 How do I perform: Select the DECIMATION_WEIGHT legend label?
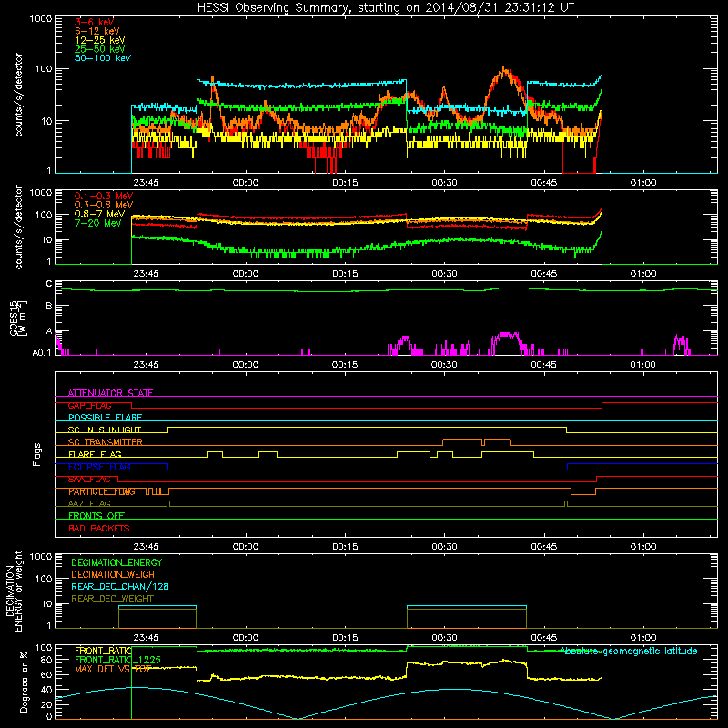point(116,575)
